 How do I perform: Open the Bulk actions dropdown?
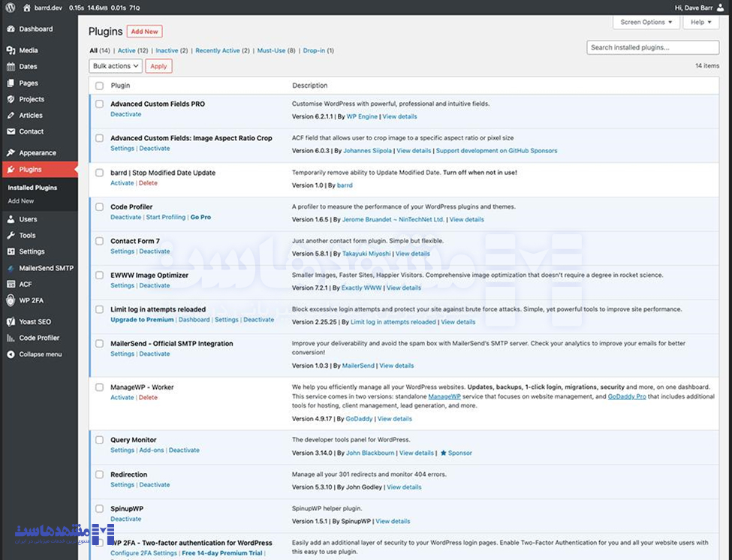115,66
